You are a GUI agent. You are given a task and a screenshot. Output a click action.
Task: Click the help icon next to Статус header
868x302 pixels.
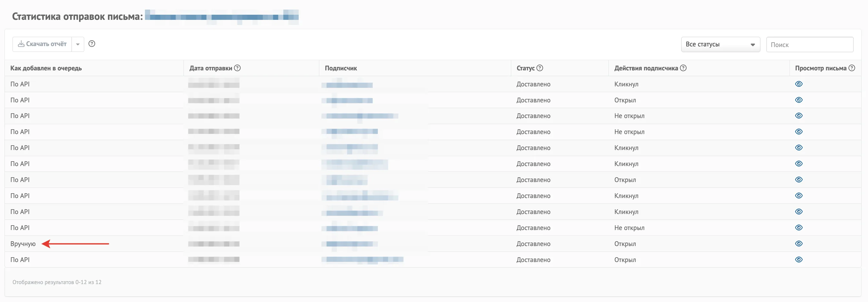point(539,68)
